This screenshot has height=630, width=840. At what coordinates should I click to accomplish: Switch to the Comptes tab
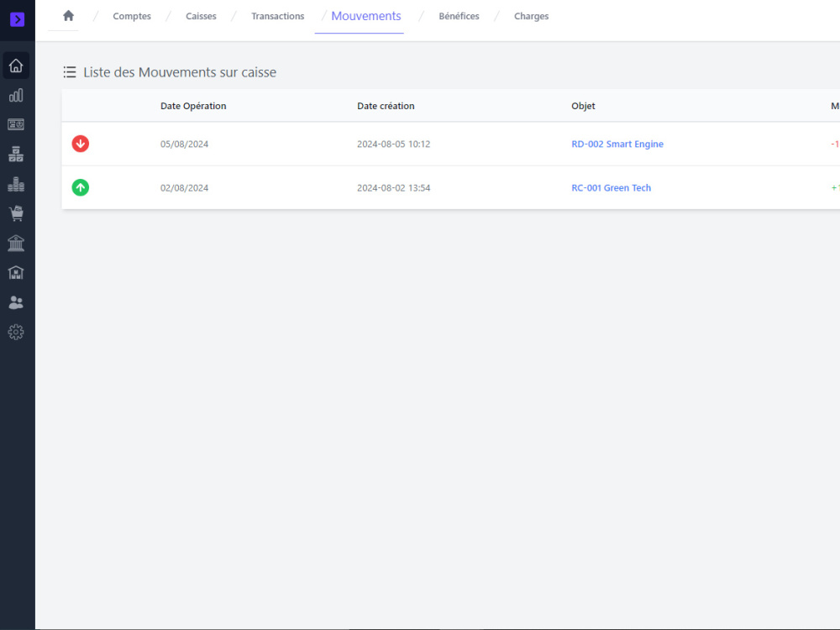[x=132, y=16]
